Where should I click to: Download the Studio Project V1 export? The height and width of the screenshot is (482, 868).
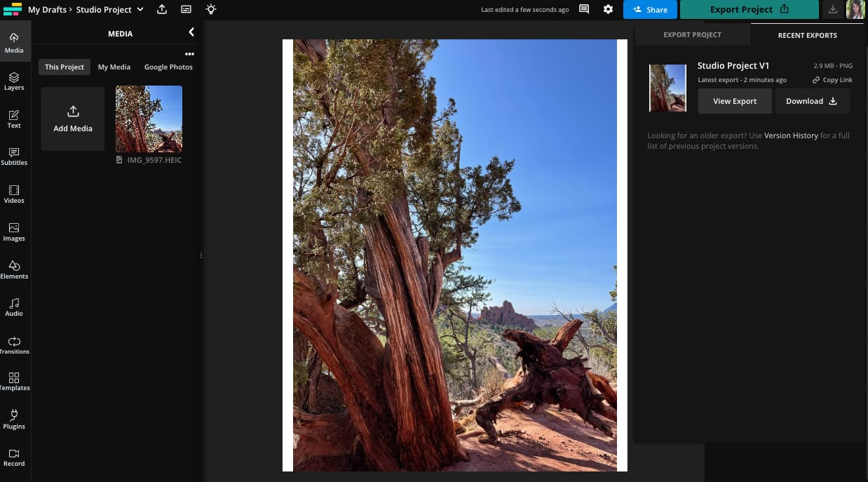812,101
